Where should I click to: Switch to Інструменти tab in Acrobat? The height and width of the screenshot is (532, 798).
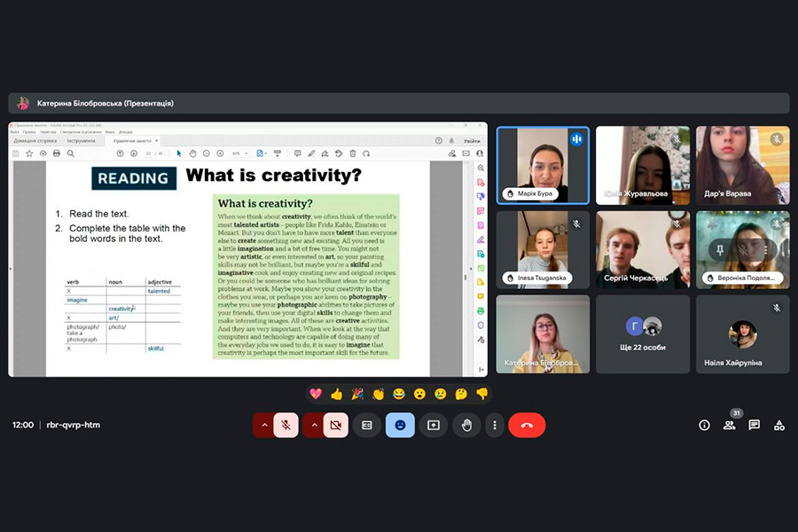pyautogui.click(x=81, y=140)
